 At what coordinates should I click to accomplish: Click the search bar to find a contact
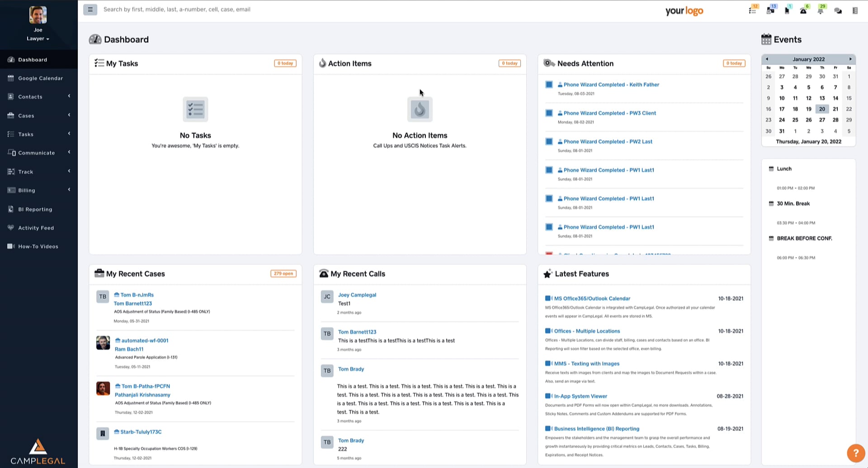(226, 9)
